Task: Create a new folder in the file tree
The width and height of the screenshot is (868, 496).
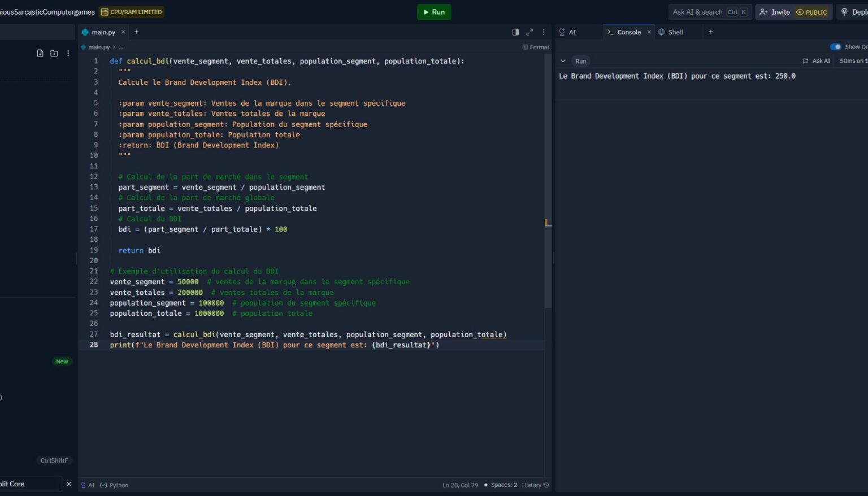Action: tap(54, 53)
